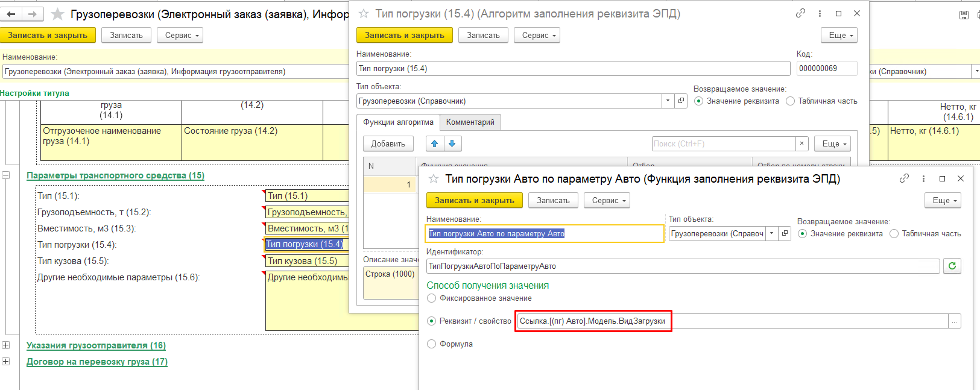Select the Тип кузова (15.5) value cell

[306, 261]
